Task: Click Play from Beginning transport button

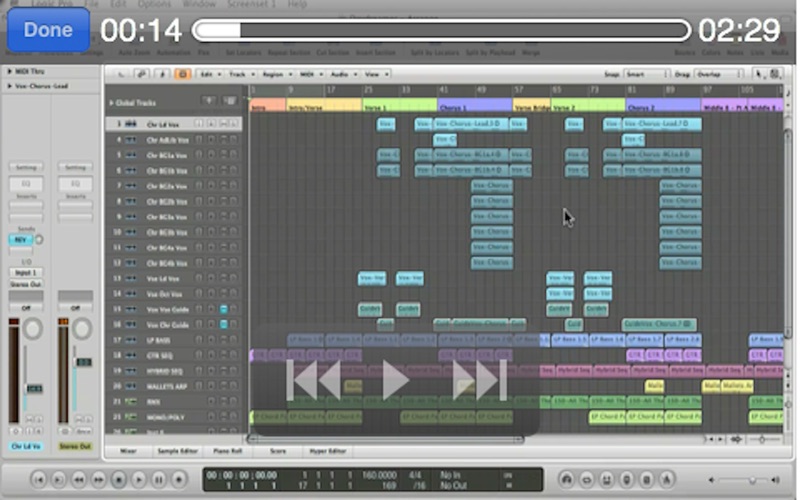Action: (59, 480)
